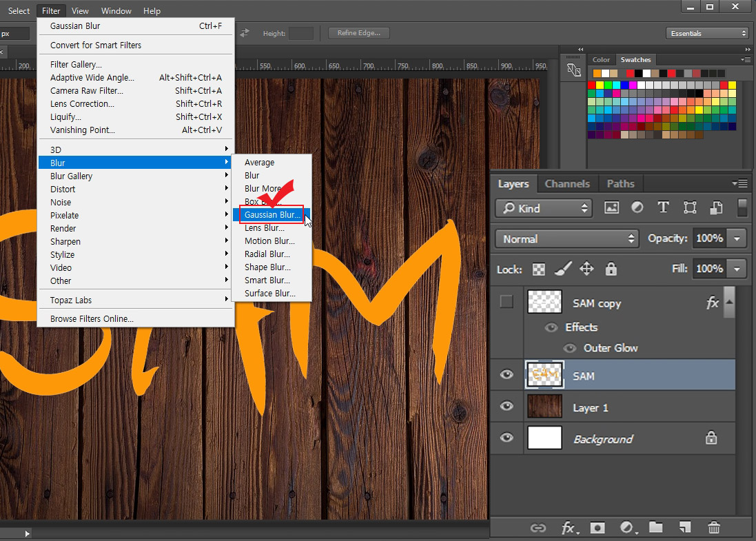Image resolution: width=756 pixels, height=541 pixels.
Task: Create new adjustment layer icon
Action: (x=627, y=528)
